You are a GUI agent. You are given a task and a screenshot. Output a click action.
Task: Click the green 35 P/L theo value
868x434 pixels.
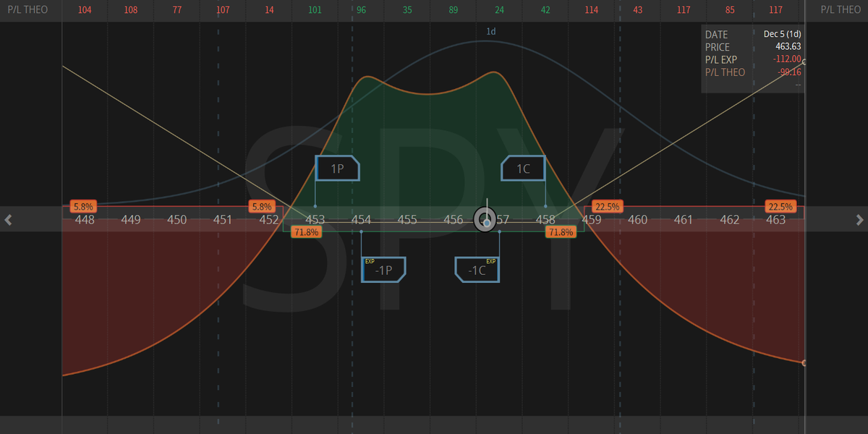[x=407, y=11]
